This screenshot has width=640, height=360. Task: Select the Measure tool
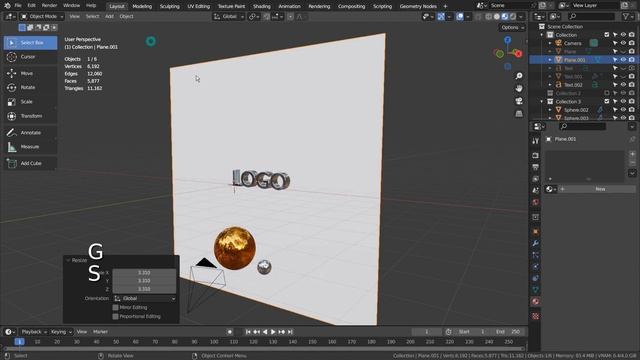tap(31, 147)
